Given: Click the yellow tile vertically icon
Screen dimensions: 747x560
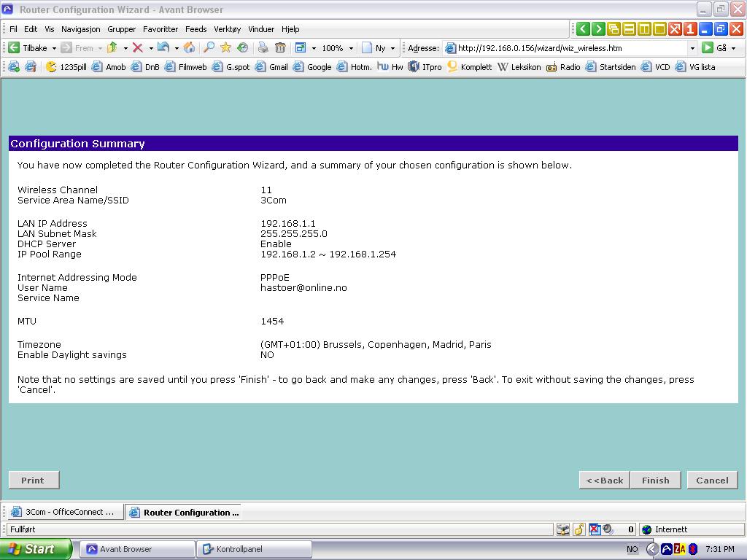Looking at the screenshot, I should (644, 29).
